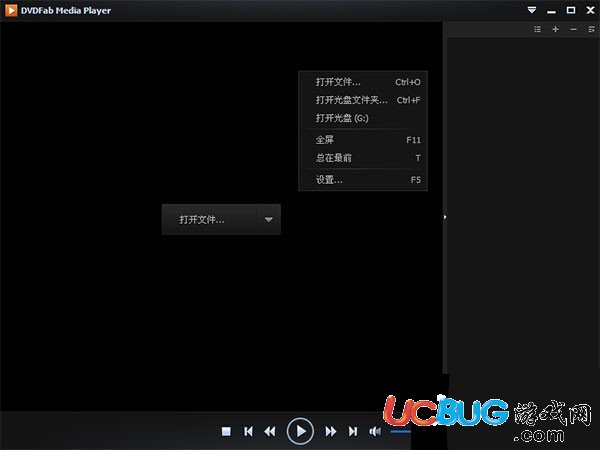Click the playlist list view icon
This screenshot has height=450, width=600.
[538, 29]
